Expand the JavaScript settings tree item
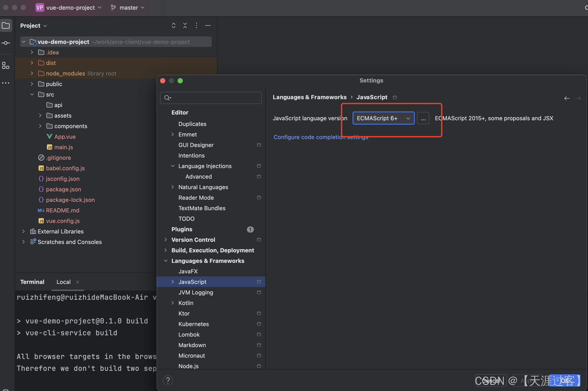The width and height of the screenshot is (588, 391). click(x=173, y=282)
